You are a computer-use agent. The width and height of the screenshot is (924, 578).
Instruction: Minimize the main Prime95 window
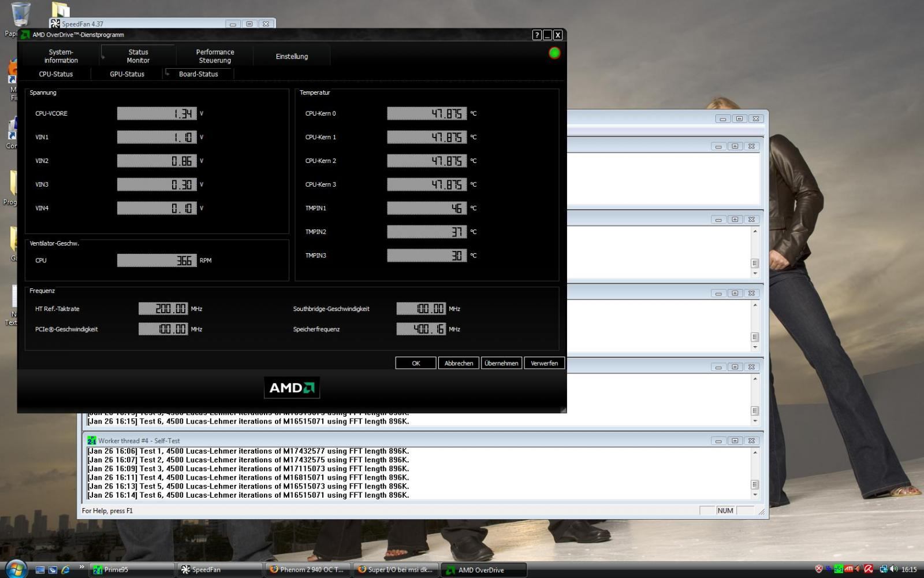click(722, 118)
